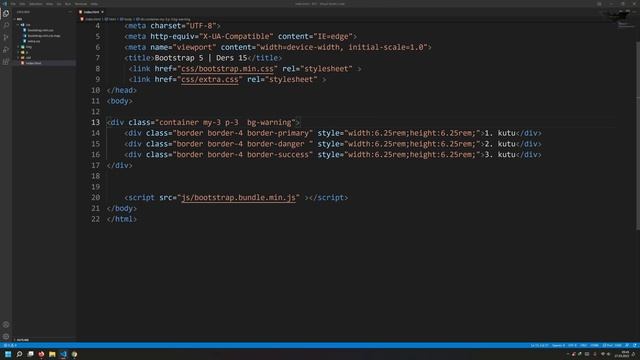Click 'bg-warning' class text on line 13
The height and width of the screenshot is (360, 640).
click(x=269, y=122)
